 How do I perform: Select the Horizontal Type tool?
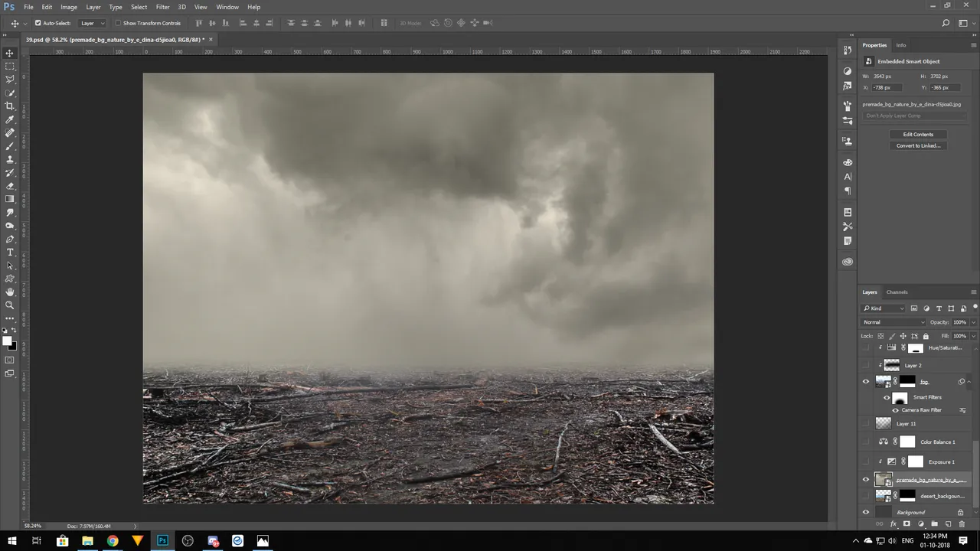point(10,252)
